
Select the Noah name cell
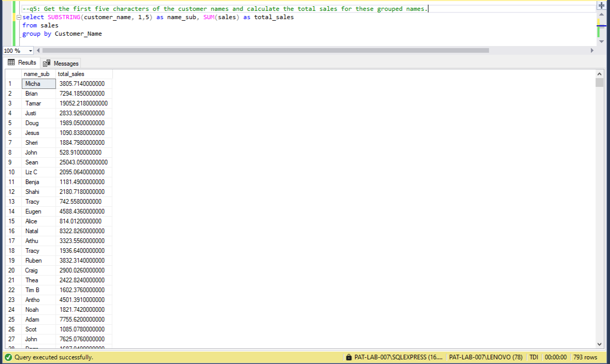pos(38,310)
